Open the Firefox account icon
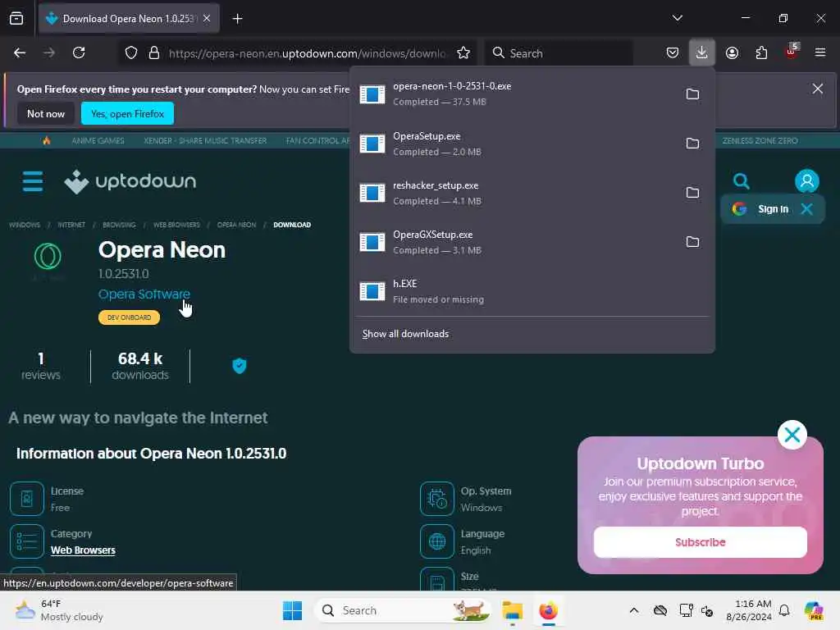This screenshot has width=840, height=630. click(x=732, y=52)
